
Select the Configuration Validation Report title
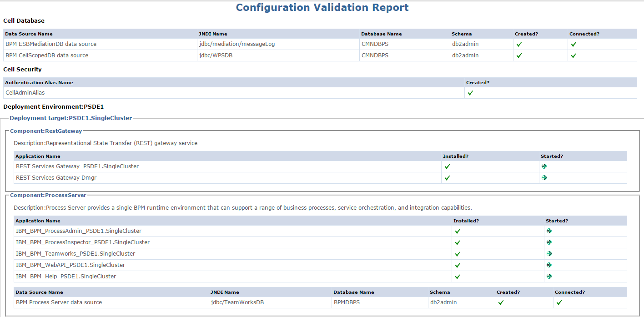(322, 7)
